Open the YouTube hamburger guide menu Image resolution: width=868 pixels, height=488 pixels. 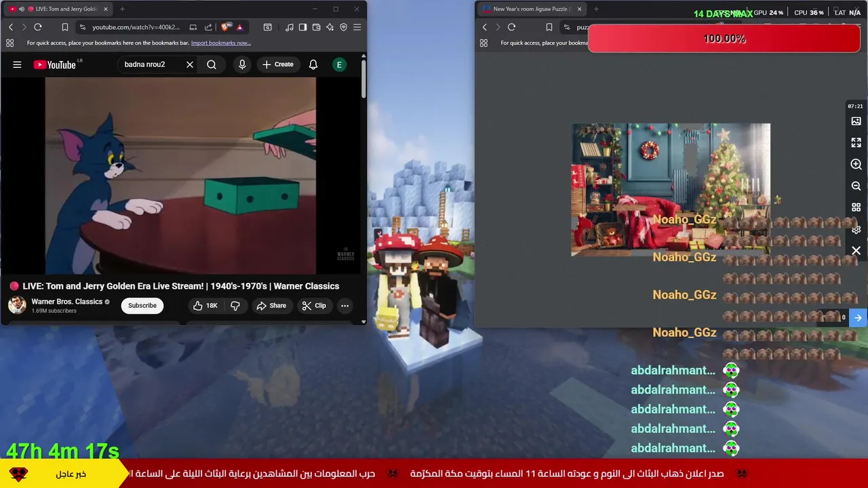click(x=17, y=64)
